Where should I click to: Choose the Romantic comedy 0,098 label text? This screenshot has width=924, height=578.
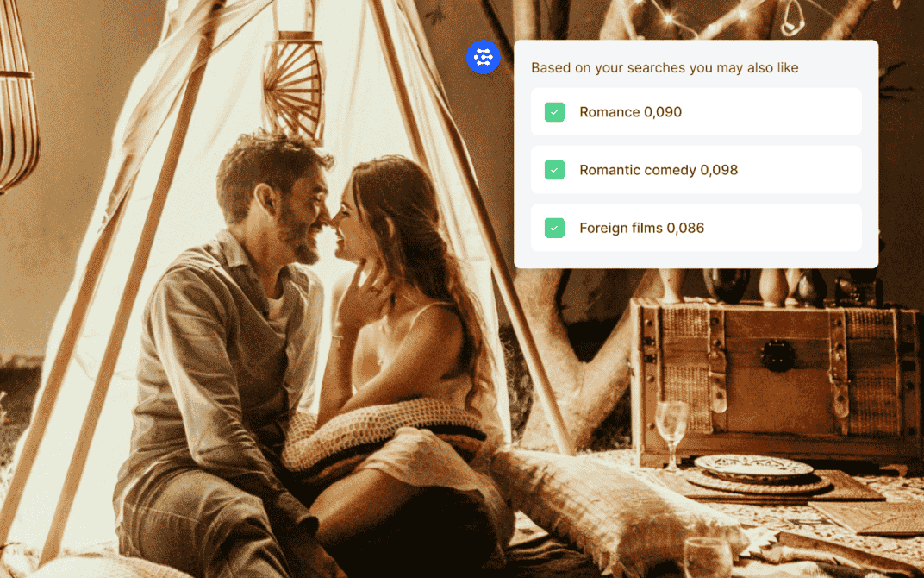click(x=659, y=170)
